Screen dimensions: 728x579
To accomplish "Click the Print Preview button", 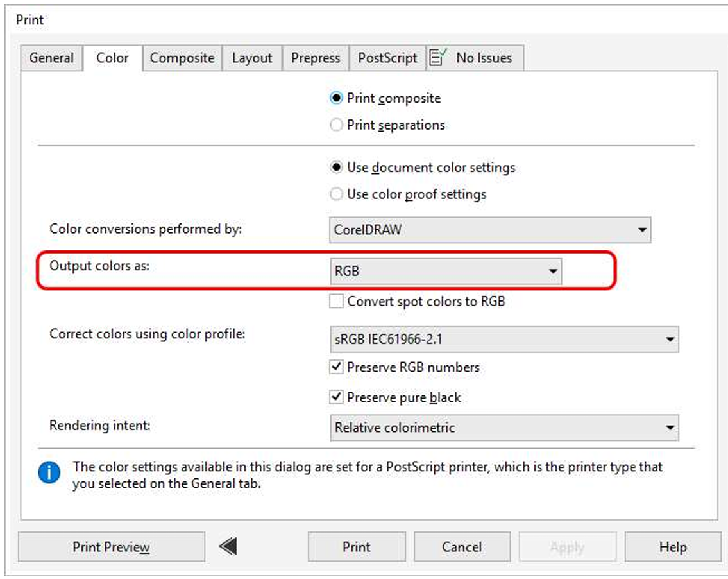I will (111, 548).
